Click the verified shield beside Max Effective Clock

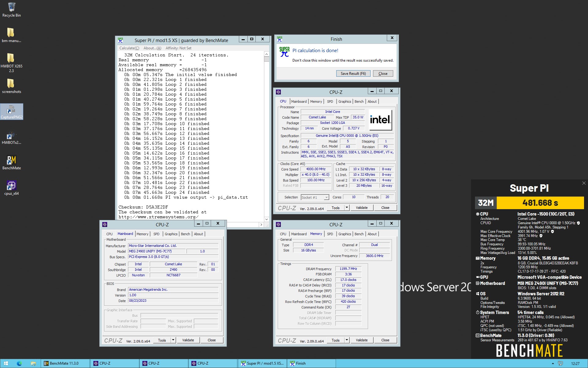(541, 236)
